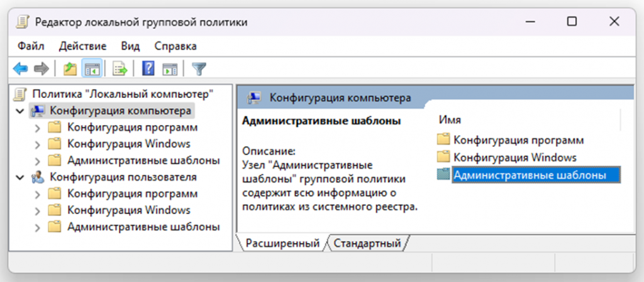Toggle the show/hide action pane icon
The height and width of the screenshot is (282, 644).
click(170, 68)
